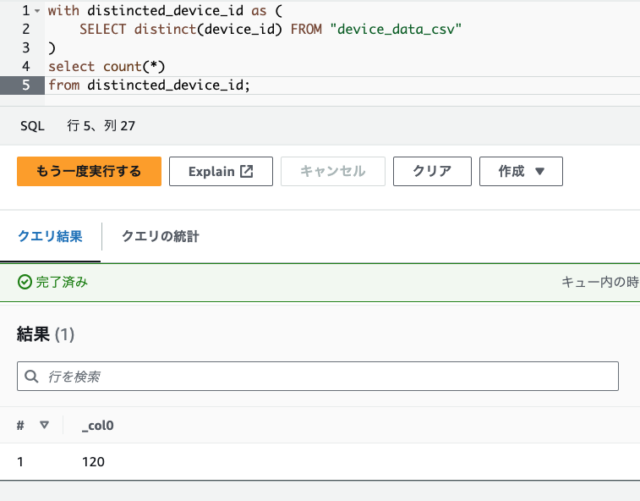Click result cell with value 120
The height and width of the screenshot is (501, 640).
93,461
